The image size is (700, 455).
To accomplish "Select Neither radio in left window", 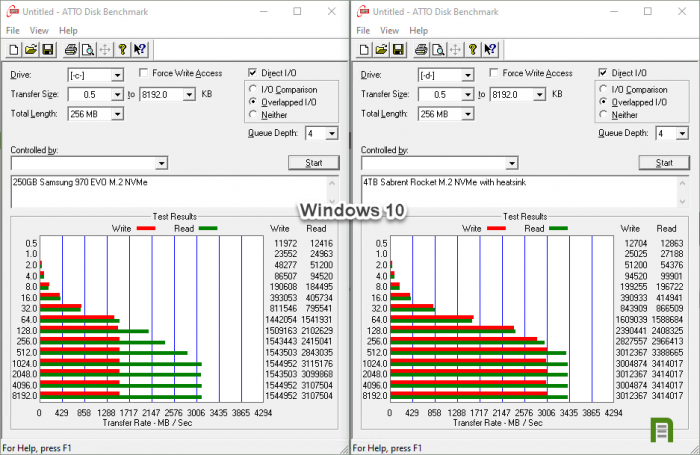I will click(x=253, y=115).
